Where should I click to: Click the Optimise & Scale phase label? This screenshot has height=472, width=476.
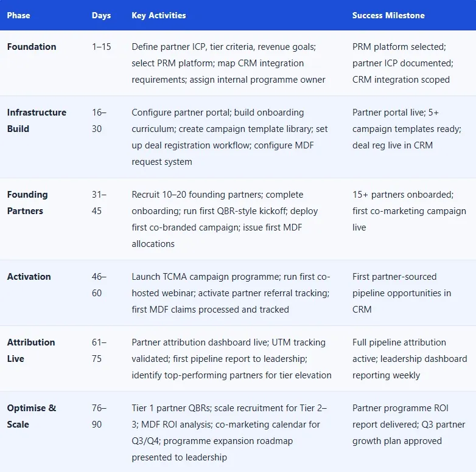point(32,416)
